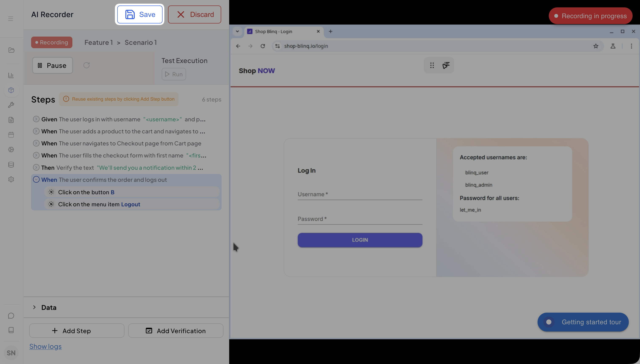This screenshot has height=364, width=640.
Task: Click the wrench tools sidebar icon
Action: click(11, 105)
